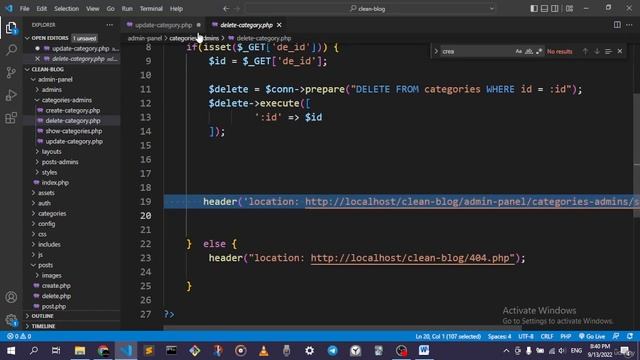Open the File menu

[24, 9]
